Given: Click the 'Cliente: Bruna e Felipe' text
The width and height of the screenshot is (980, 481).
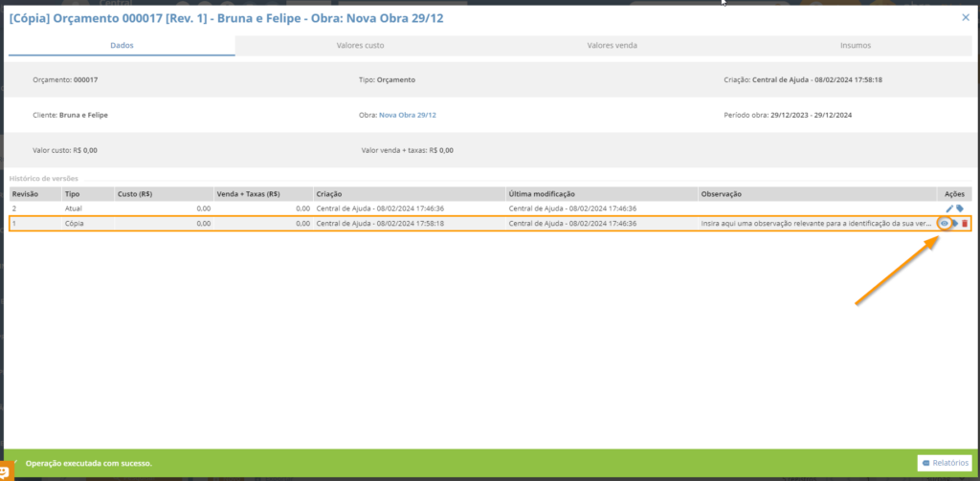Looking at the screenshot, I should tap(70, 116).
